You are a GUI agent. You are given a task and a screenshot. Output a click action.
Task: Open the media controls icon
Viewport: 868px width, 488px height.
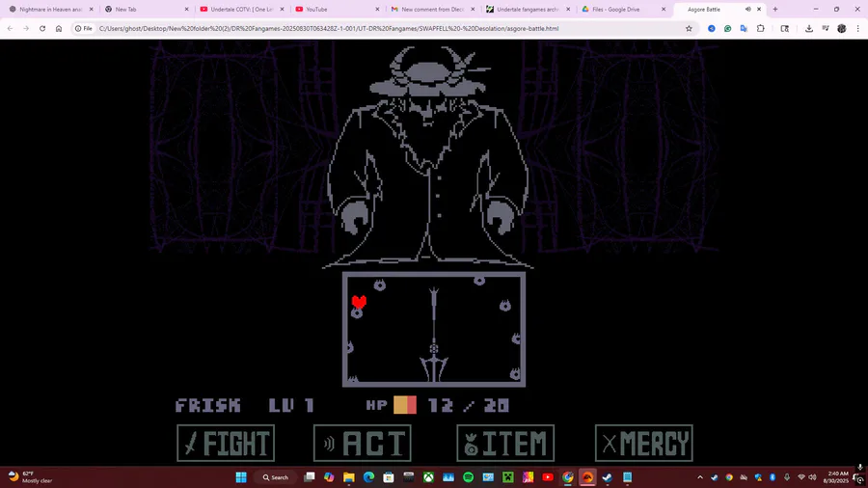click(826, 28)
